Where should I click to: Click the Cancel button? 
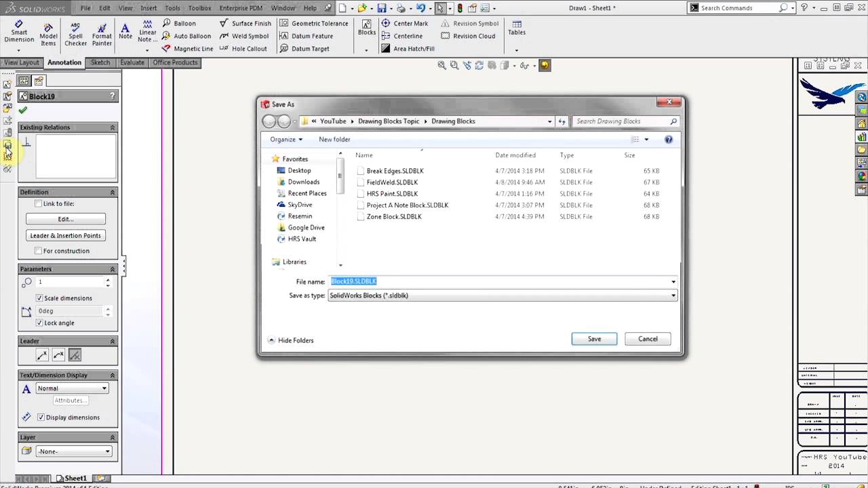tap(648, 339)
